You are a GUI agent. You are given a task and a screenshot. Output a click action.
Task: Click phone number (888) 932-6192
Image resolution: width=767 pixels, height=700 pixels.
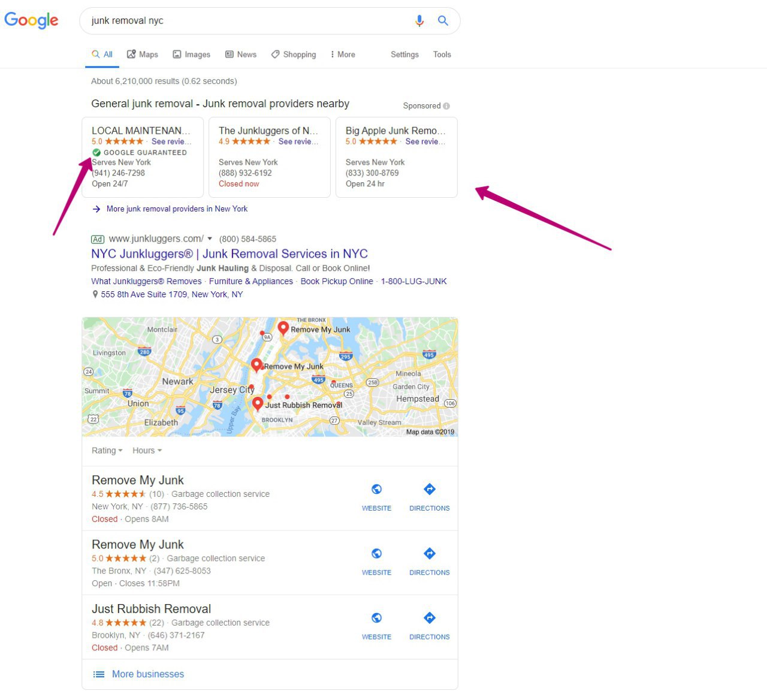click(245, 173)
